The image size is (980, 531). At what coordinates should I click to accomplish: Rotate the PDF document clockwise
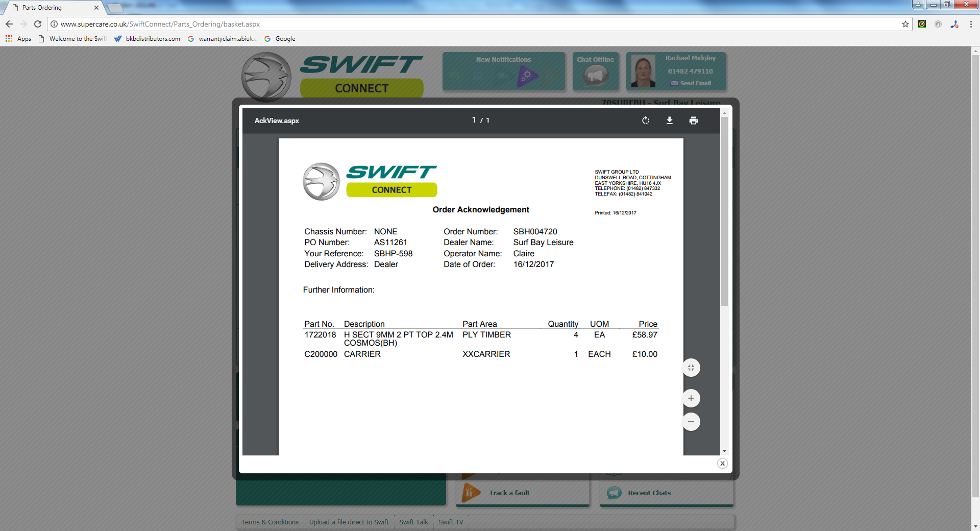646,120
